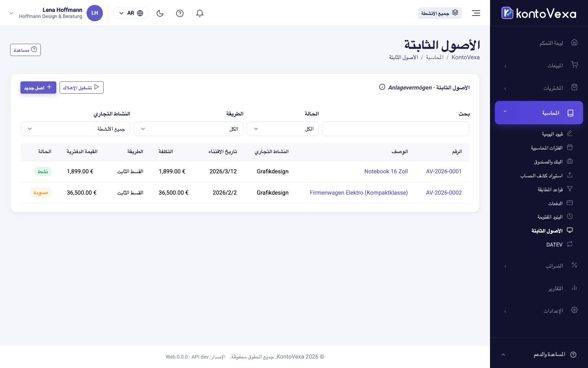The width and height of the screenshot is (588, 368).
Task: Open النشاط التجاري business activity filter dropdown
Action: (x=75, y=129)
